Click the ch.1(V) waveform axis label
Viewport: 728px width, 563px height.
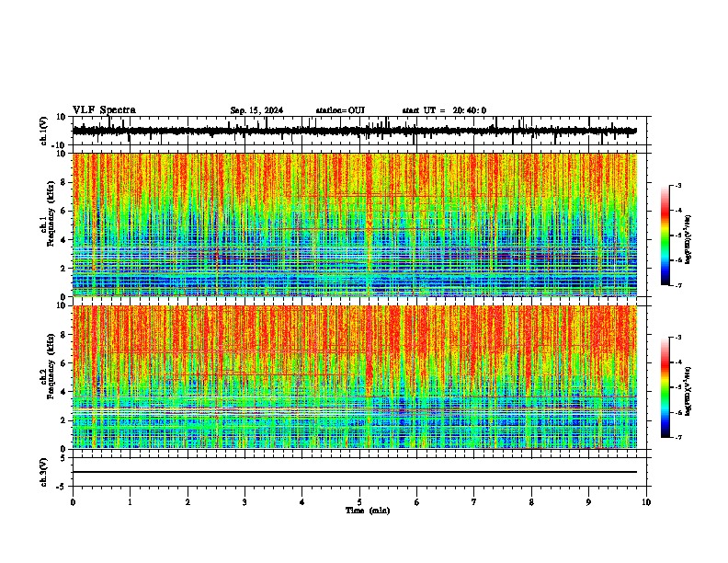(x=44, y=131)
